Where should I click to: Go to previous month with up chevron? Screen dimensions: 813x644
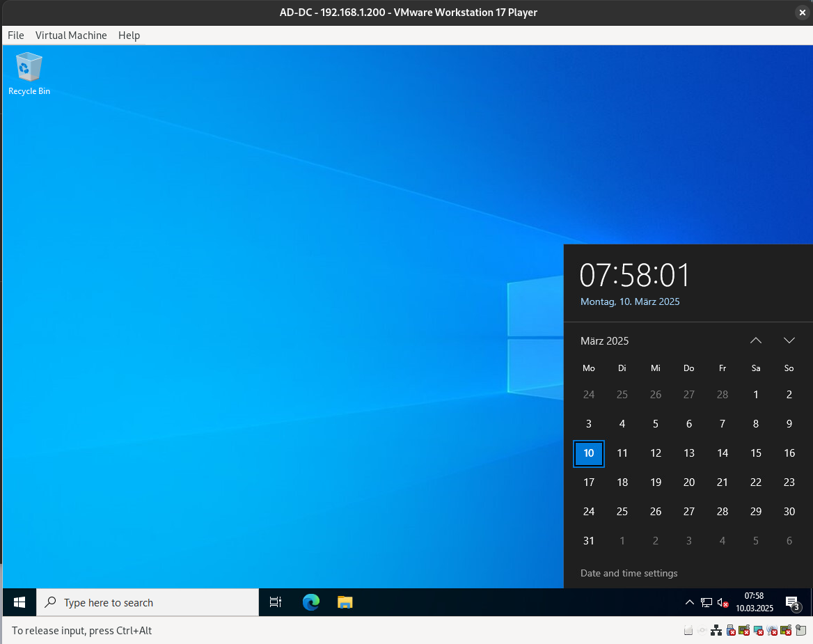click(x=756, y=340)
